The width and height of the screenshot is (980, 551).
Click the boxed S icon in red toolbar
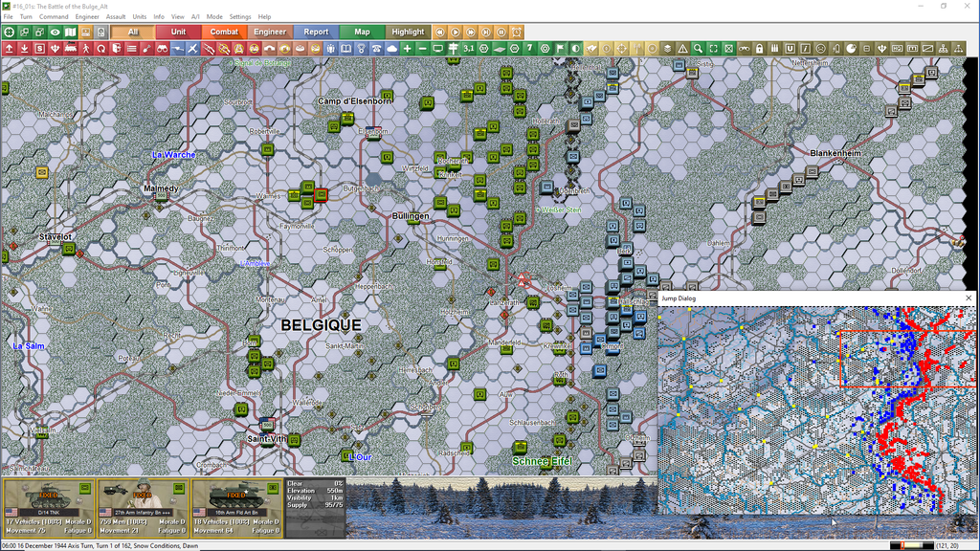pos(39,48)
